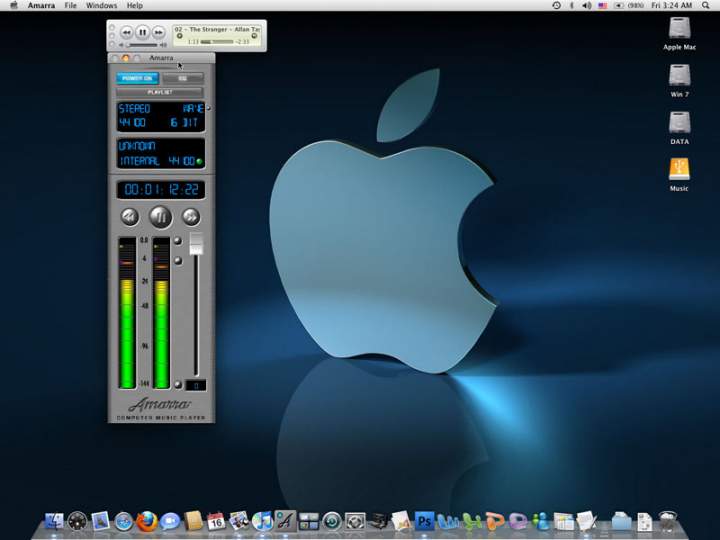The image size is (720, 540).
Task: Open iPhoto from the Dock
Action: pyautogui.click(x=239, y=522)
